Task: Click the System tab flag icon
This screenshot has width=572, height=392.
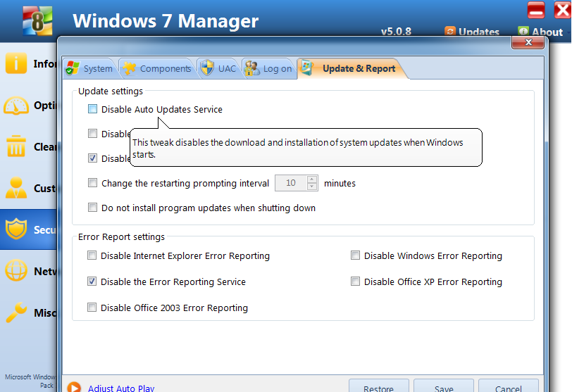Action: tap(73, 68)
